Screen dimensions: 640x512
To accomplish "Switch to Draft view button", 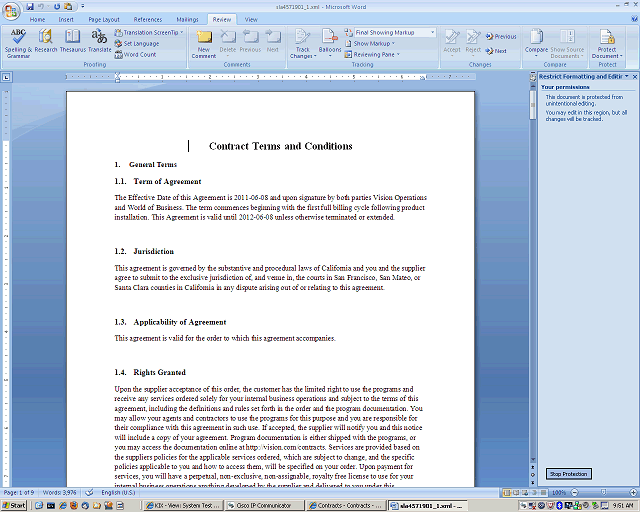I will (x=543, y=492).
